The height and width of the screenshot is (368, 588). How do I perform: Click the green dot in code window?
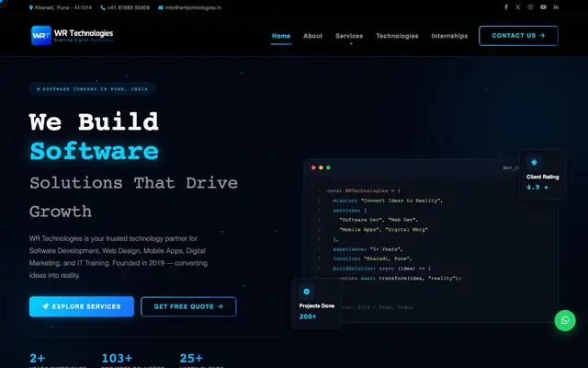[328, 167]
